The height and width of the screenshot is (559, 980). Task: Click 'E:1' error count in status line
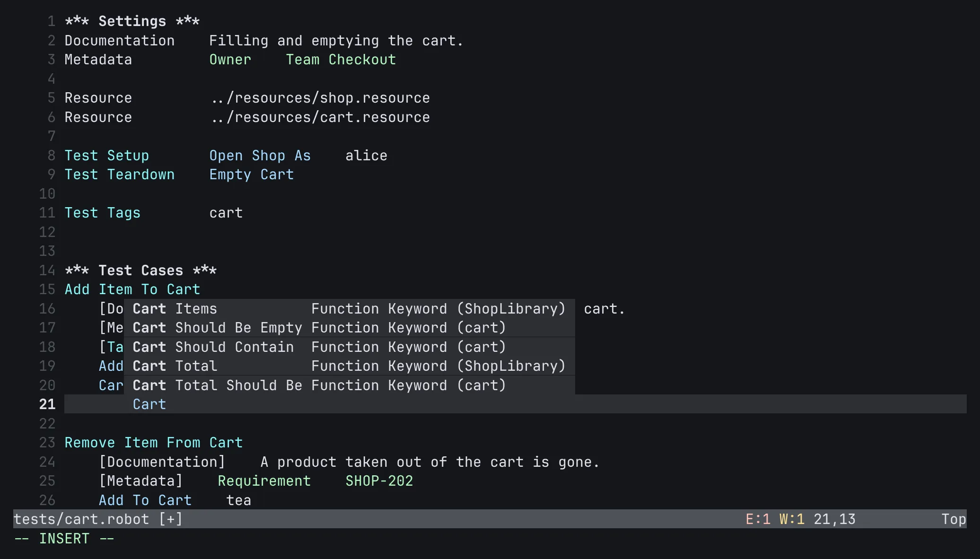[758, 519]
